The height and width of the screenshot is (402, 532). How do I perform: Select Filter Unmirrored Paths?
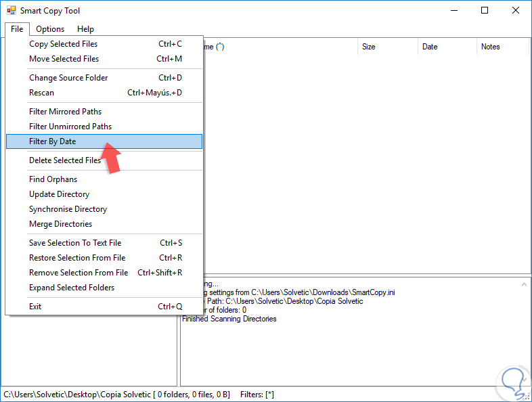(x=104, y=127)
